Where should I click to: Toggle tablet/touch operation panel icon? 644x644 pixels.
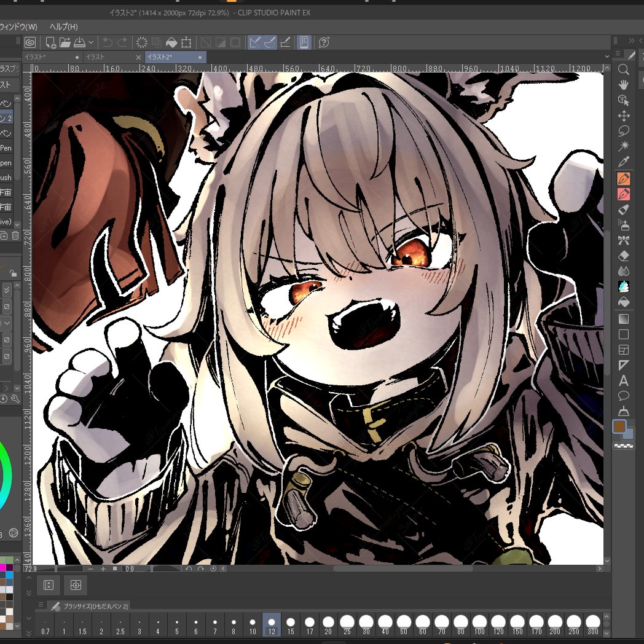point(304,42)
